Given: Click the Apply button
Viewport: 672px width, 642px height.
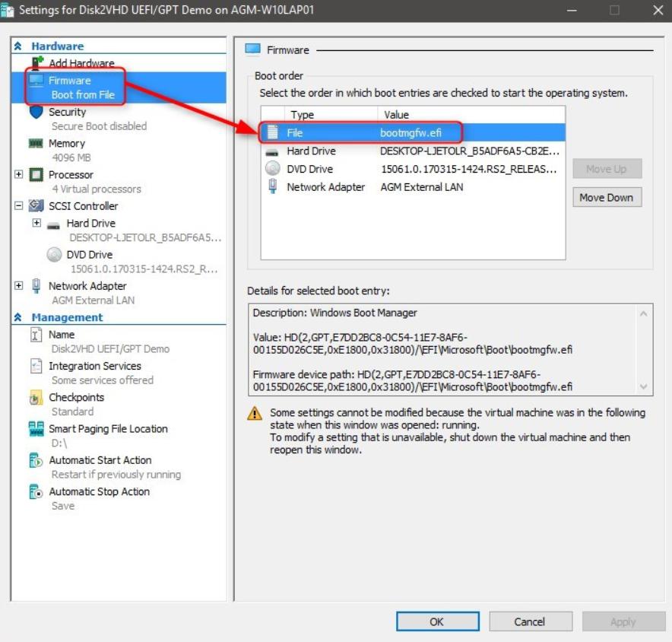Looking at the screenshot, I should point(623,621).
